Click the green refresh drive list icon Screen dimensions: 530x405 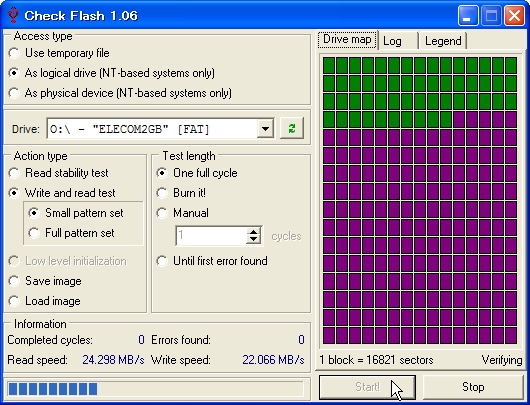pos(292,128)
